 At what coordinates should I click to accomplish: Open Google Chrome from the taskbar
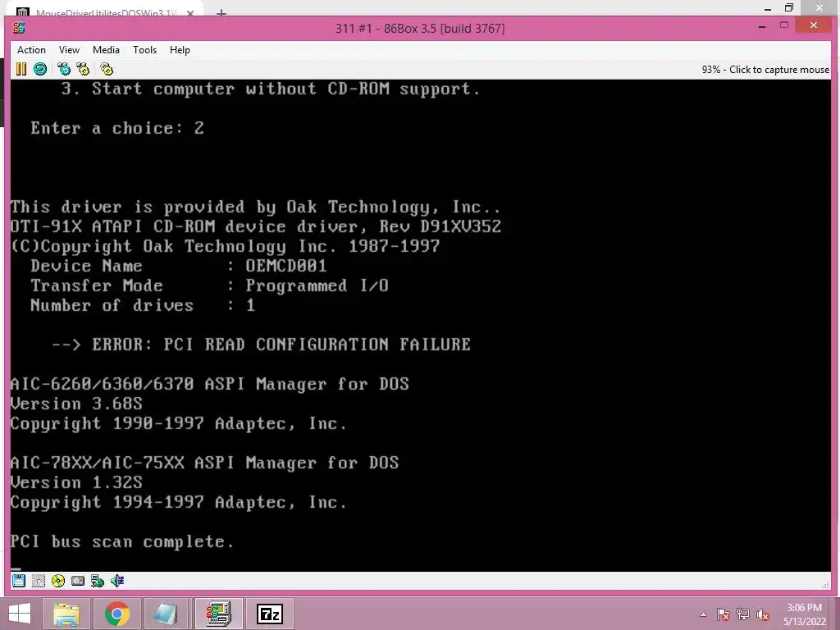point(116,614)
